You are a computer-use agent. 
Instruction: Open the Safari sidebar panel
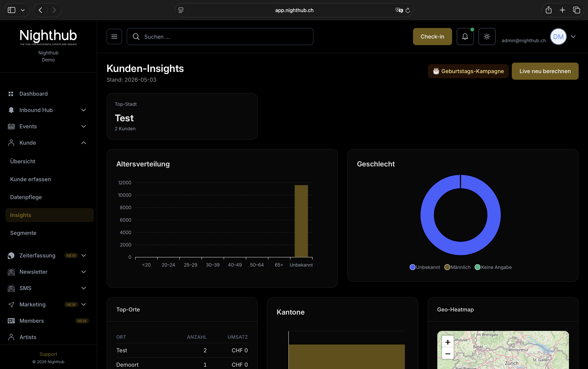point(11,10)
